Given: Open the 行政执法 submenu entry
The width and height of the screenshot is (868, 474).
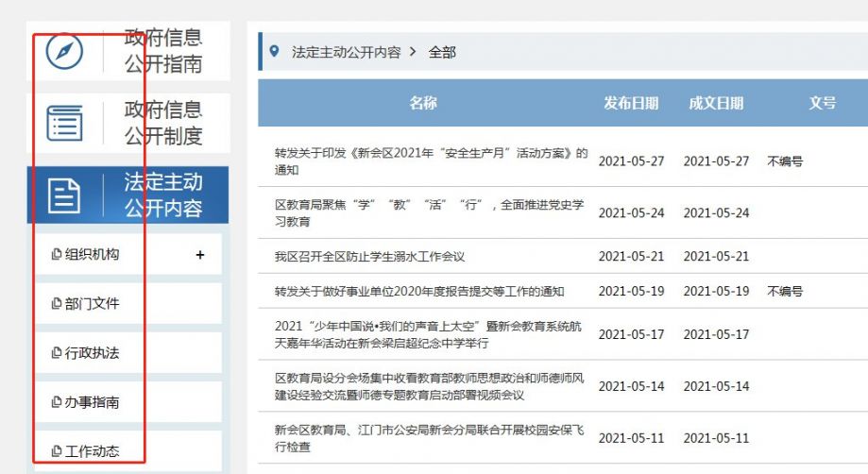Looking at the screenshot, I should 128,352.
